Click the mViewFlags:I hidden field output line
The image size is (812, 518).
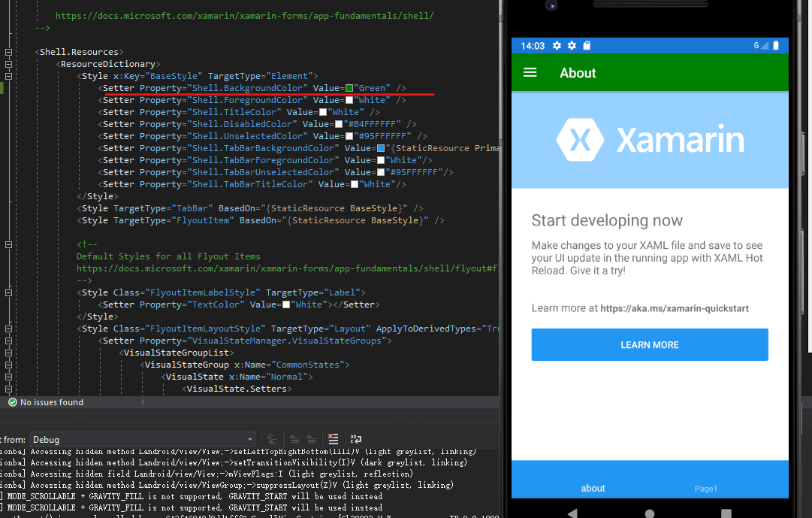point(207,474)
